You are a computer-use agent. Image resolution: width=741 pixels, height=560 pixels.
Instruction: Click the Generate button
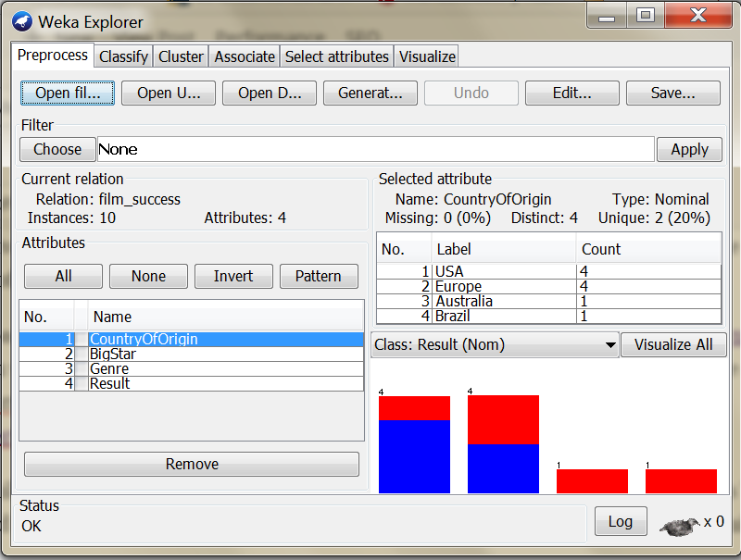pos(370,93)
